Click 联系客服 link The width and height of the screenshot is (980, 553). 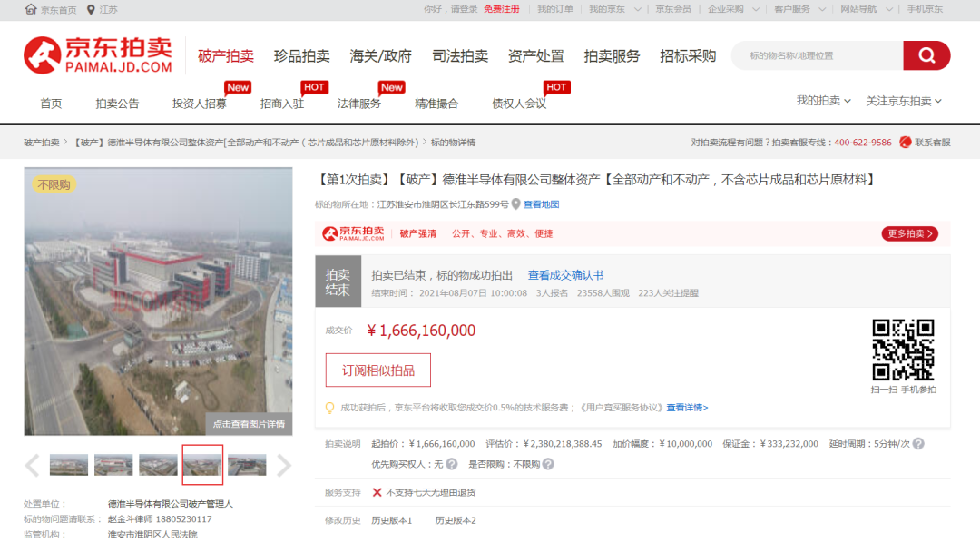(933, 143)
